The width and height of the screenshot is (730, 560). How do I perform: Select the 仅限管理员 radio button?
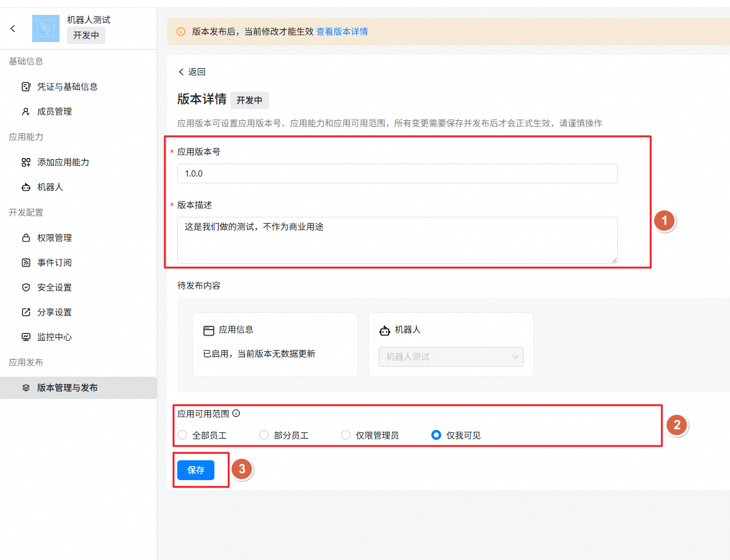pos(346,435)
